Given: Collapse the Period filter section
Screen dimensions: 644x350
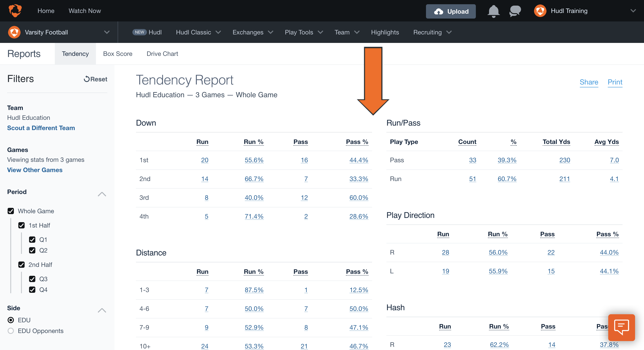Looking at the screenshot, I should 102,194.
